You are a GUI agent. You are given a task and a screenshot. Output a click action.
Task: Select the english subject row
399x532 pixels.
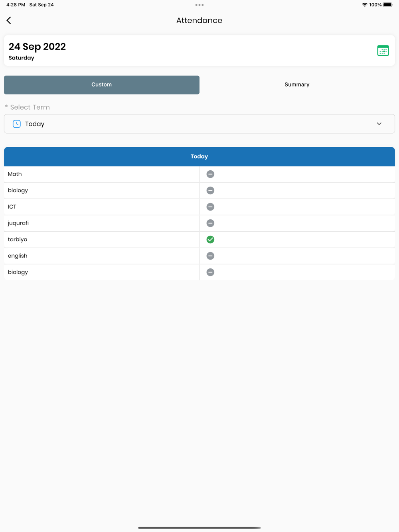tap(199, 256)
